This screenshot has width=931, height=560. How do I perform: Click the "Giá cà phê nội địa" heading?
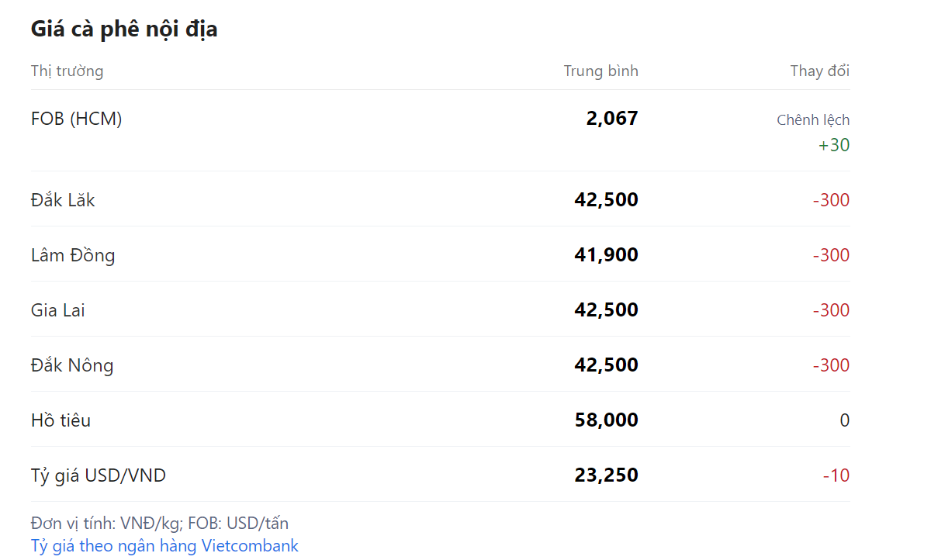click(x=124, y=29)
